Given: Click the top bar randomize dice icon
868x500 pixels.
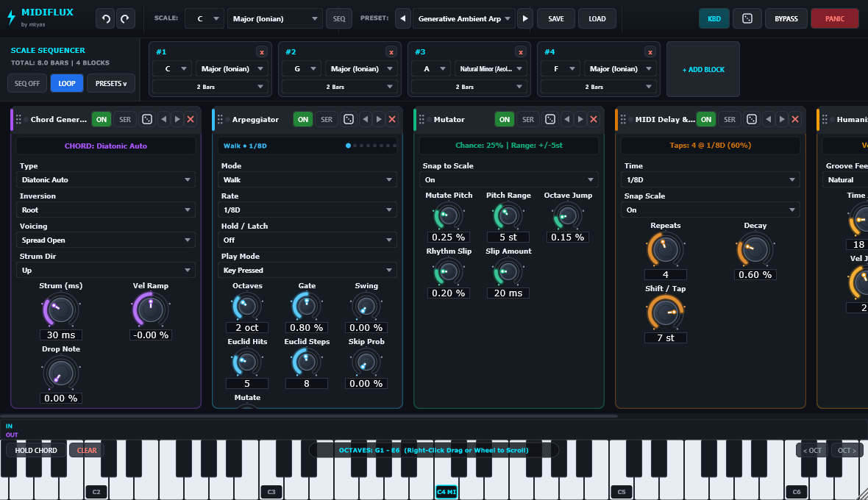Looking at the screenshot, I should [747, 19].
